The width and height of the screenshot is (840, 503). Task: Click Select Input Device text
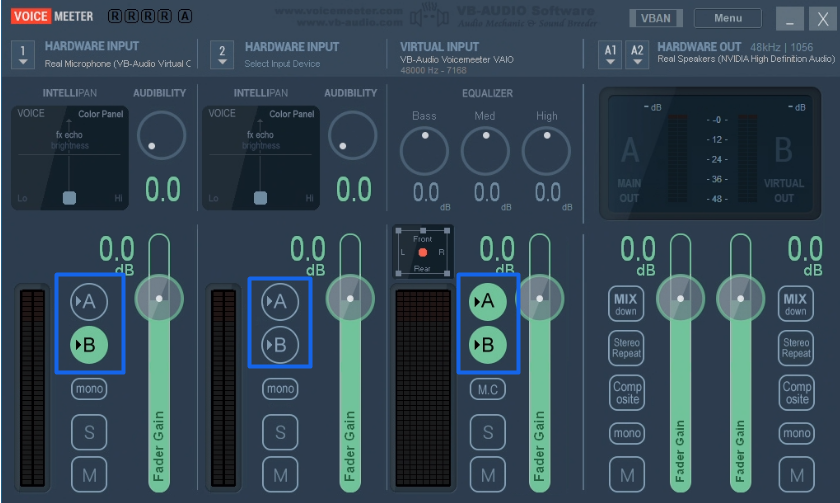tap(282, 64)
